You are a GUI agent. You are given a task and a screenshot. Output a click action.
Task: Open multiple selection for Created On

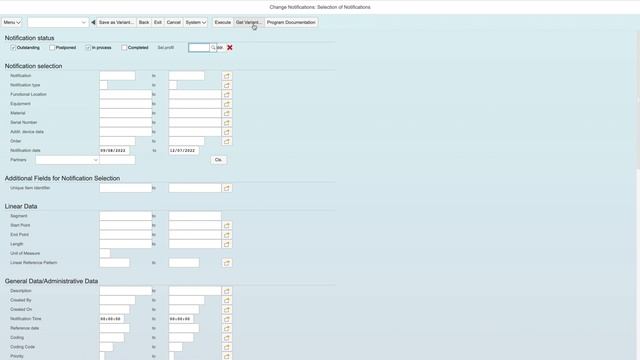[x=227, y=310]
